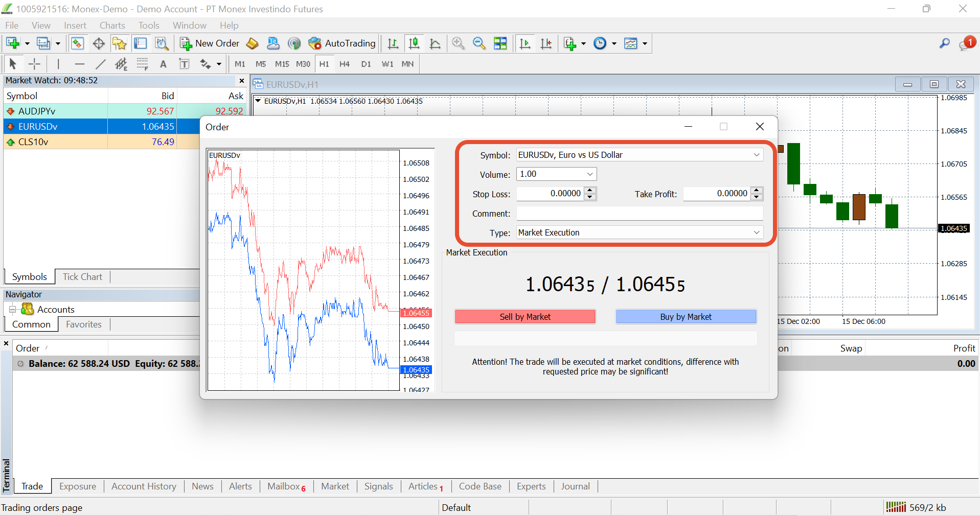Increase the Stop Loss stepper value
This screenshot has height=516, width=980.
point(590,191)
